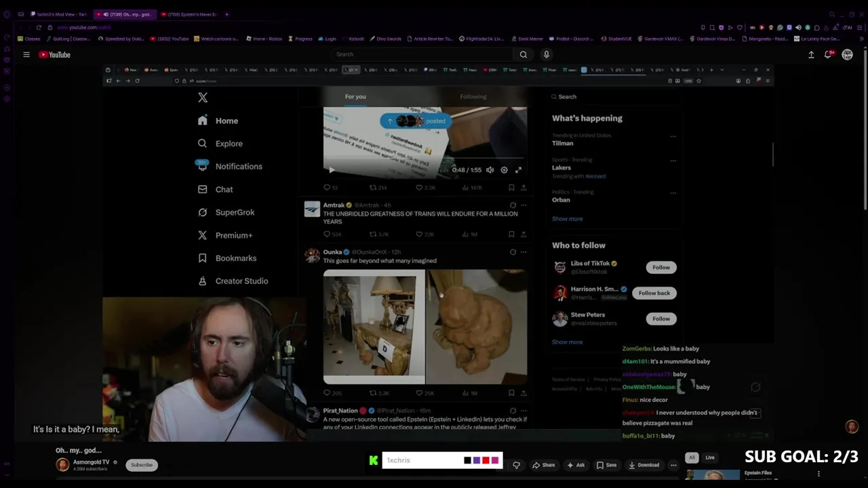Open the Ounka tweet three-dot menu
Image resolution: width=868 pixels, height=488 pixels.
click(x=523, y=251)
